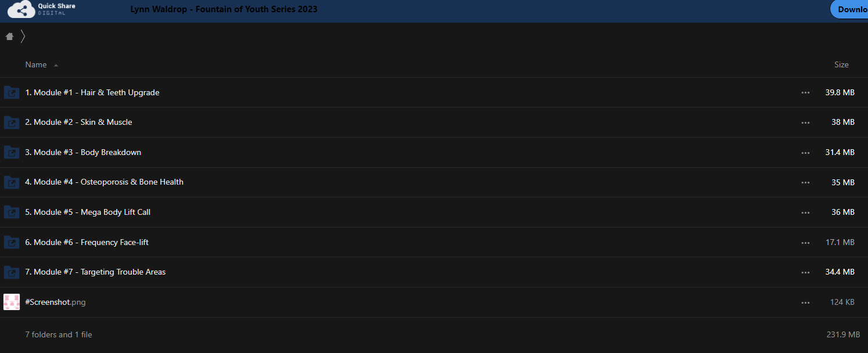The image size is (868, 353).
Task: Open Module #7 - Targeting Trouble Areas
Action: tap(95, 272)
